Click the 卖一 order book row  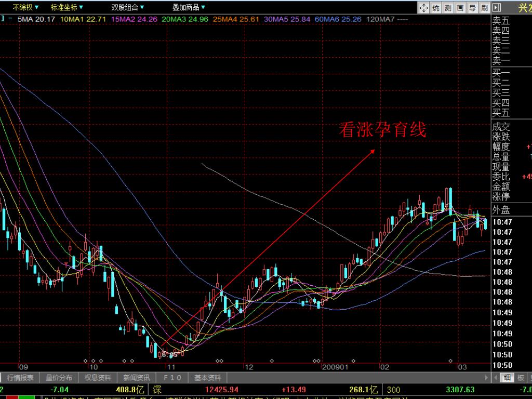click(x=501, y=61)
